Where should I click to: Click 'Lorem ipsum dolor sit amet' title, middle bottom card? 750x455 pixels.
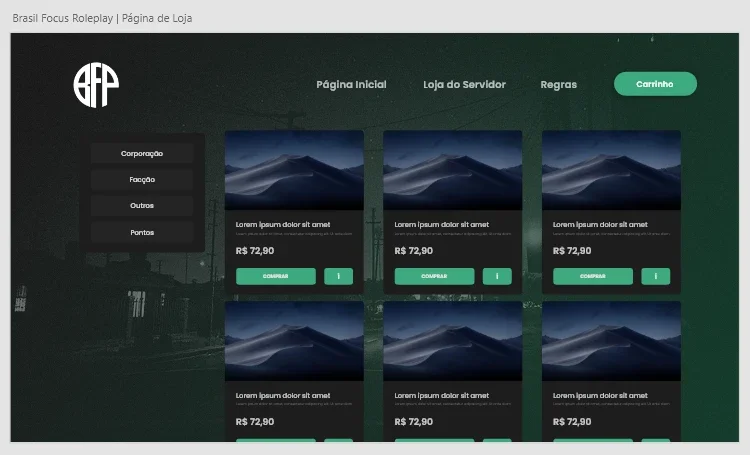coord(441,395)
